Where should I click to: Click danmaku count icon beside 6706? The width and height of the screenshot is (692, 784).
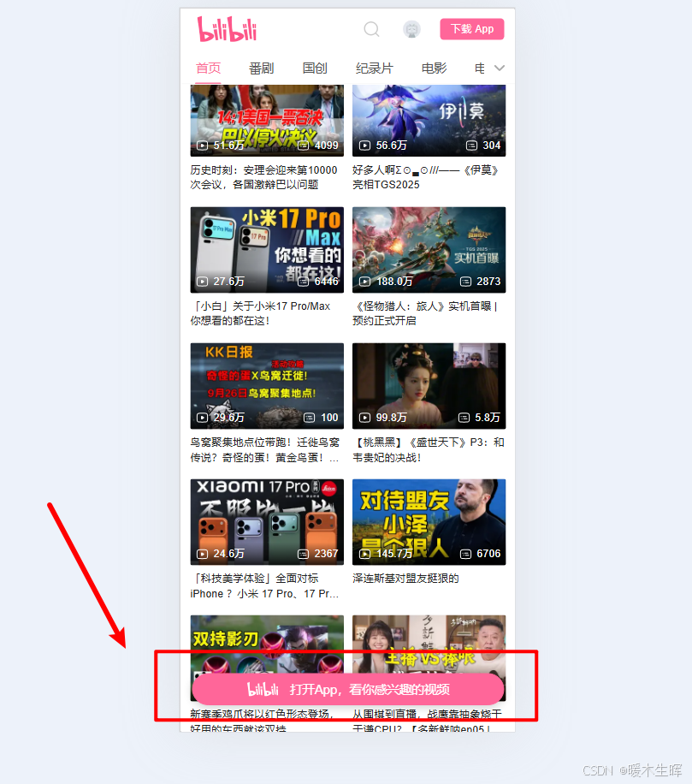(465, 554)
